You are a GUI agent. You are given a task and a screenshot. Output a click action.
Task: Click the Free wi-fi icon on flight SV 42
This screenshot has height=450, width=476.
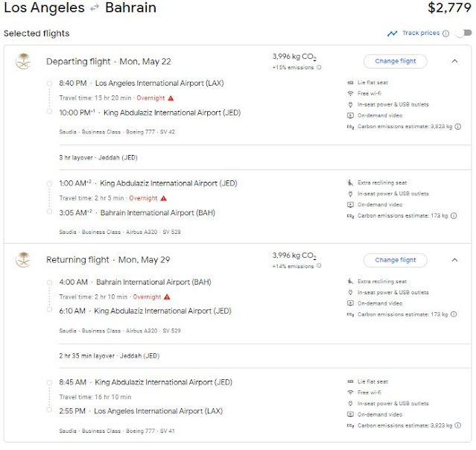(x=350, y=93)
